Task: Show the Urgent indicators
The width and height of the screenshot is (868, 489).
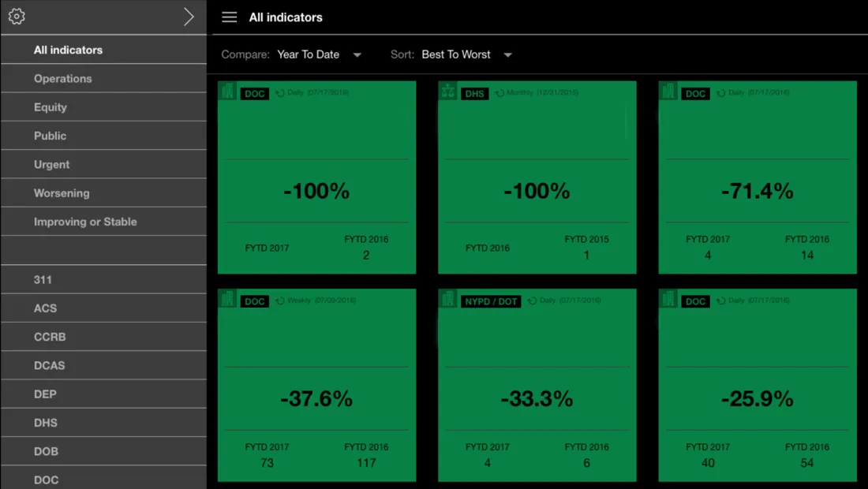Action: [x=52, y=165]
